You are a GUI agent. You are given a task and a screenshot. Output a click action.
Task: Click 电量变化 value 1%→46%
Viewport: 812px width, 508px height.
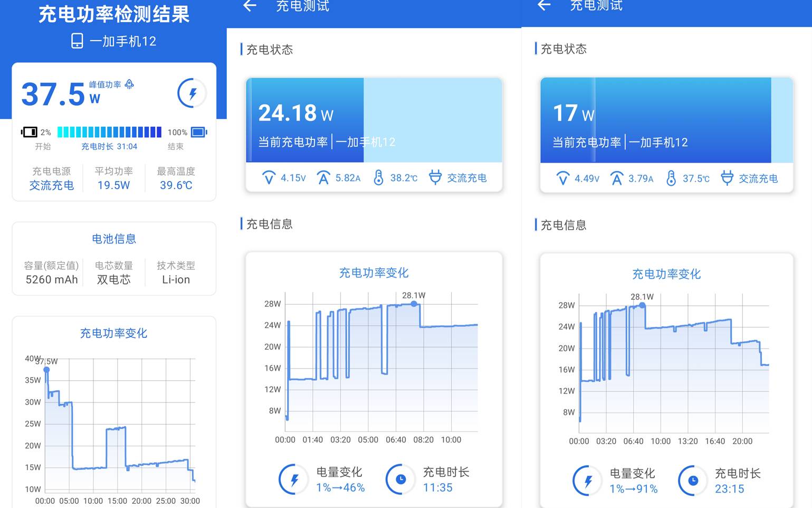(x=340, y=487)
